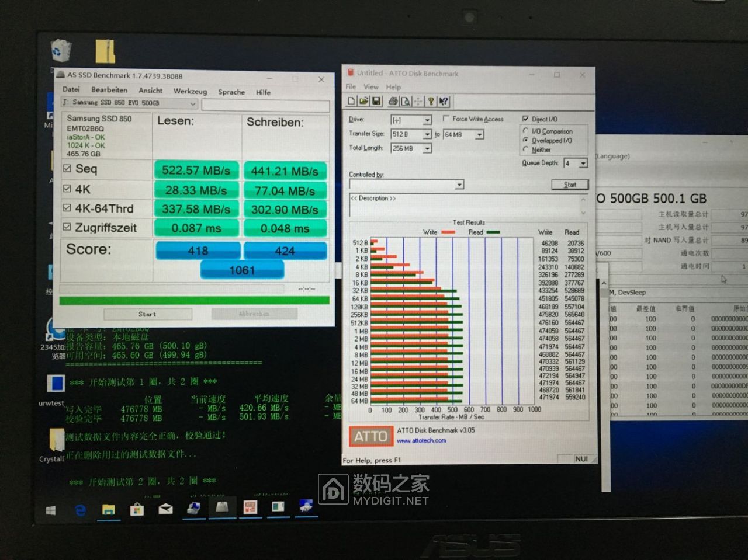Viewport: 748px width, 560px height.
Task: Toggle the 4K-64Thrd test checkbox
Action: (67, 208)
